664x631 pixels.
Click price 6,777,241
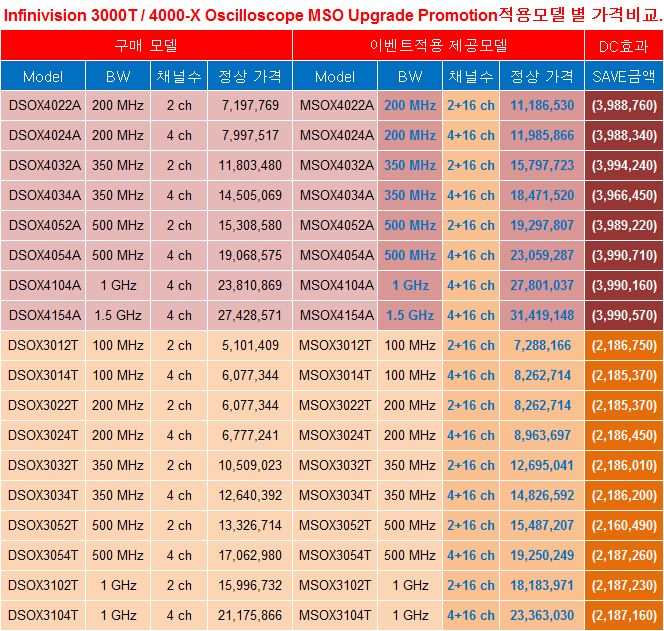(x=250, y=435)
